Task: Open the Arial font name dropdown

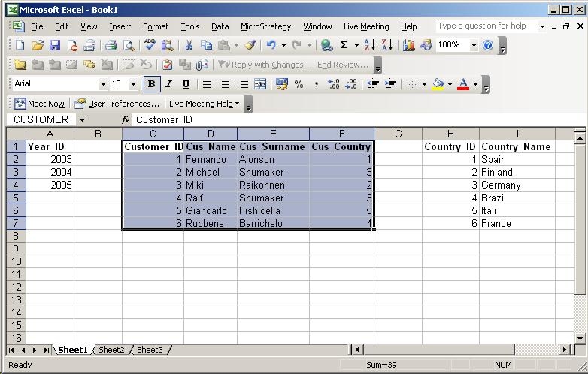Action: point(102,84)
